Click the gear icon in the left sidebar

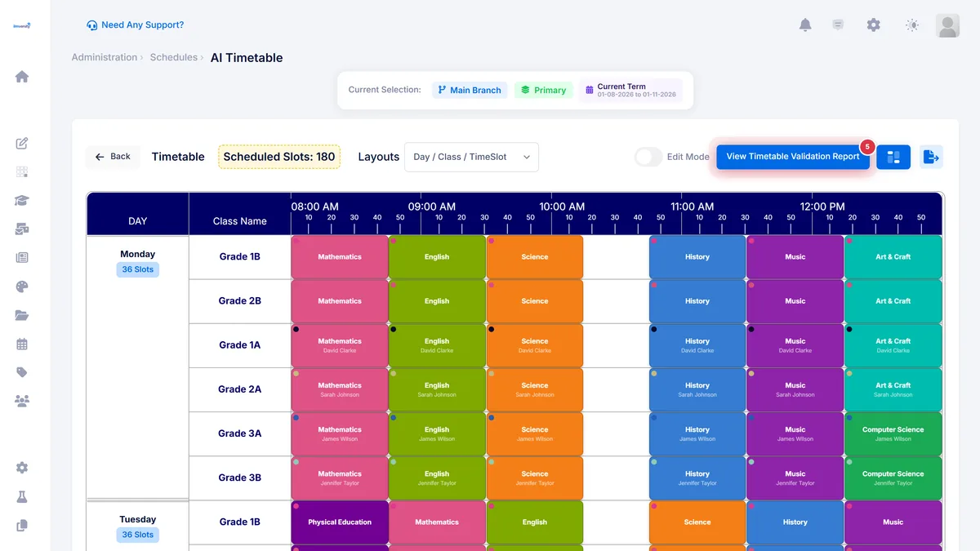click(22, 468)
